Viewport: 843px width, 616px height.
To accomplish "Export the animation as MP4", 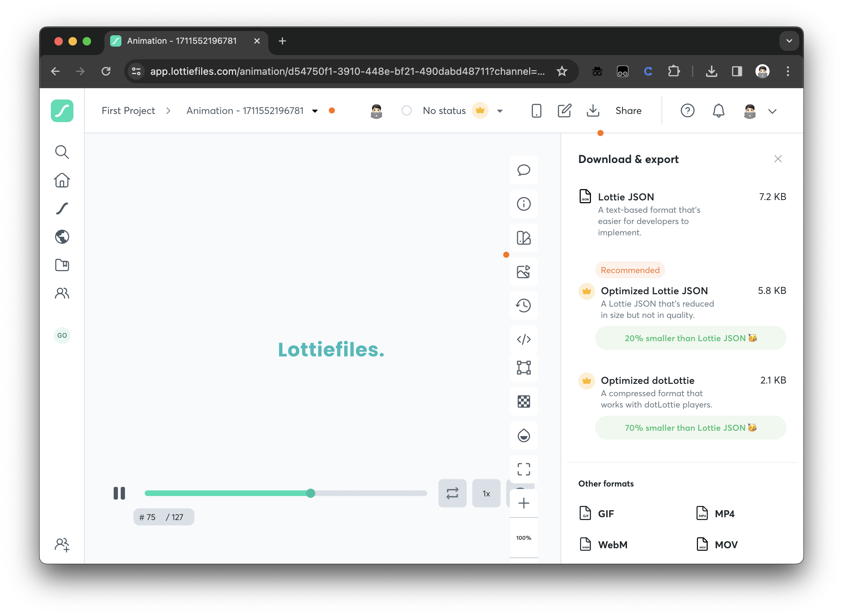I will pyautogui.click(x=715, y=513).
